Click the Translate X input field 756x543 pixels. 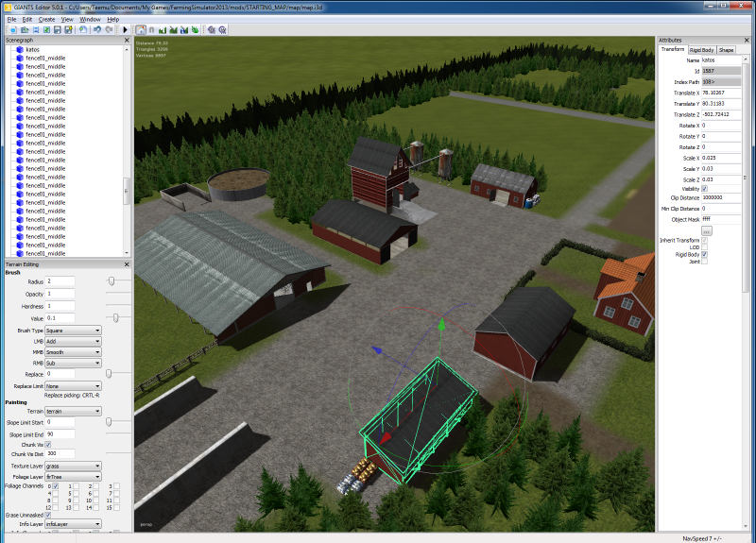pos(721,93)
